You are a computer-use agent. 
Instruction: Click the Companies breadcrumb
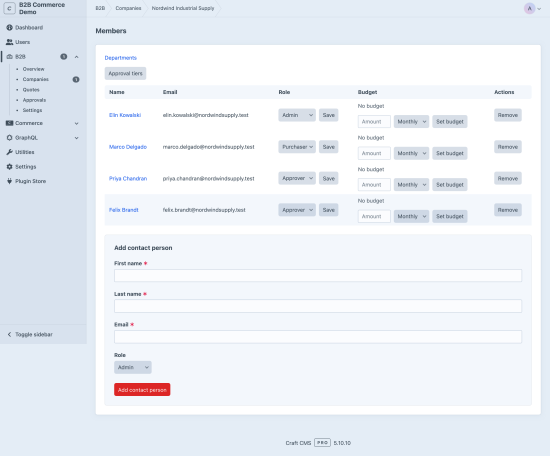128,8
